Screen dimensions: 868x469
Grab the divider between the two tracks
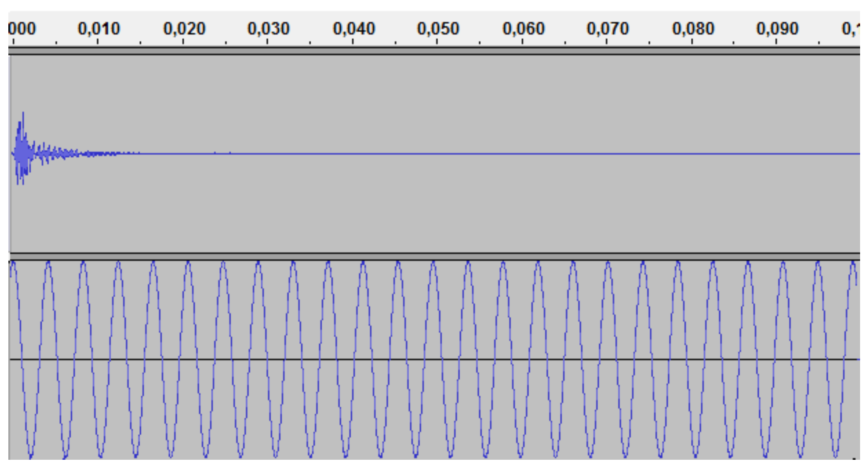[x=434, y=256]
